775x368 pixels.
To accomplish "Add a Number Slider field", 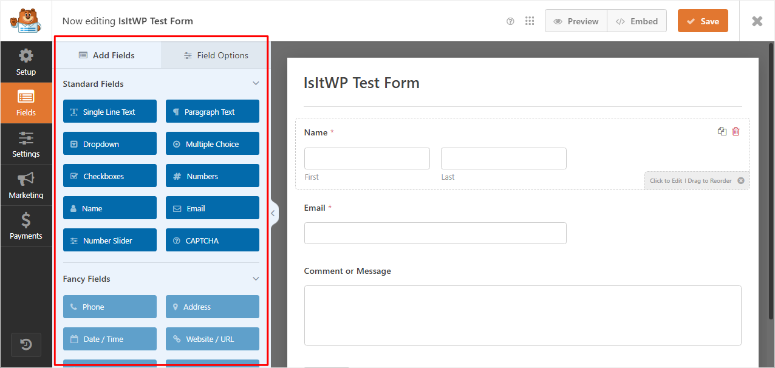I will [x=110, y=240].
